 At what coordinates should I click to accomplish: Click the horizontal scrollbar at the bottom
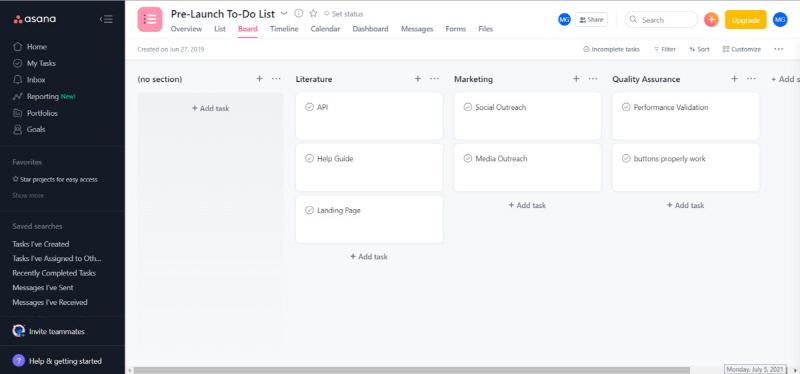411,370
